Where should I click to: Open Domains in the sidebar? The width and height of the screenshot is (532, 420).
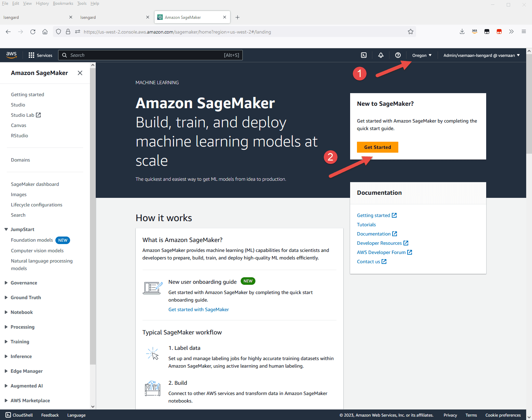pos(20,160)
